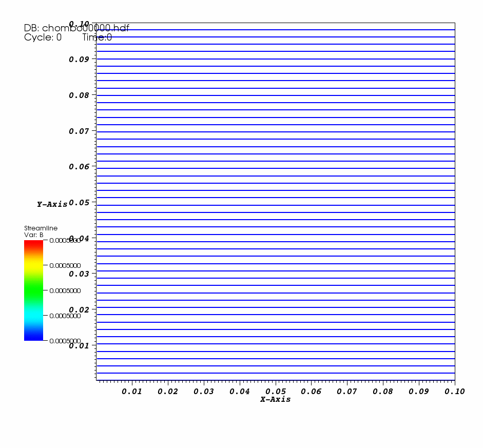Click the 0.04 tick label on X-axis
The width and height of the screenshot is (483, 448).
pyautogui.click(x=240, y=392)
